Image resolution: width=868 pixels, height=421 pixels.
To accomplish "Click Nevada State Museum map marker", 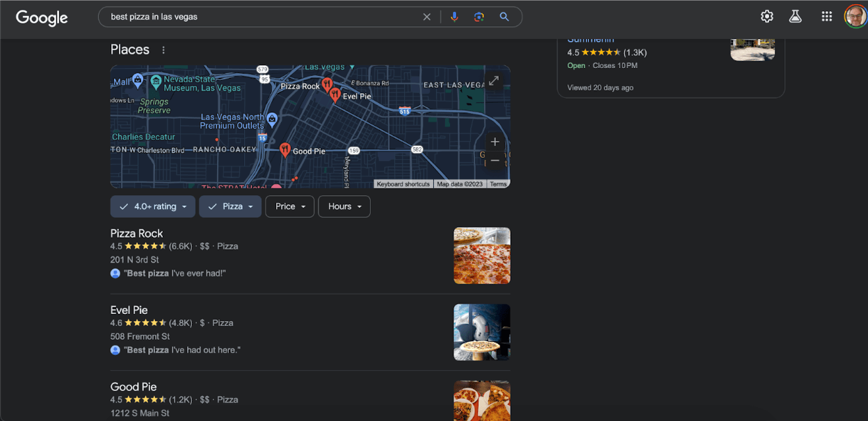I will [x=156, y=81].
